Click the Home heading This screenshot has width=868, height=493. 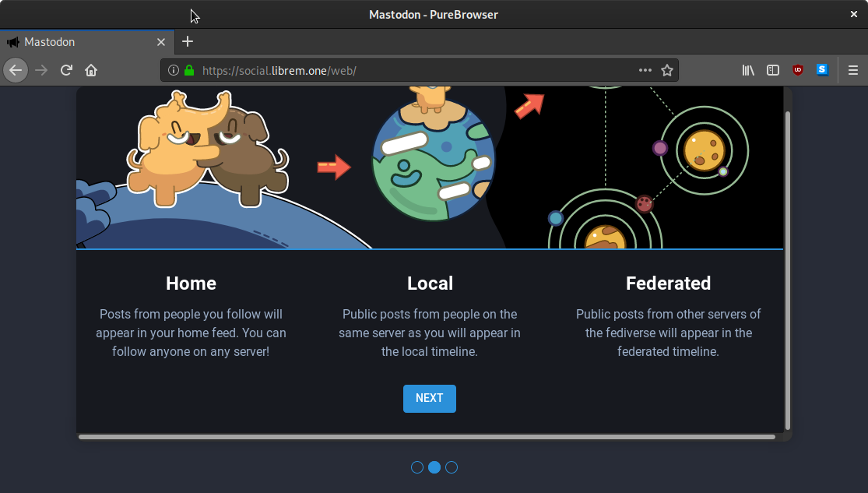pyautogui.click(x=191, y=283)
